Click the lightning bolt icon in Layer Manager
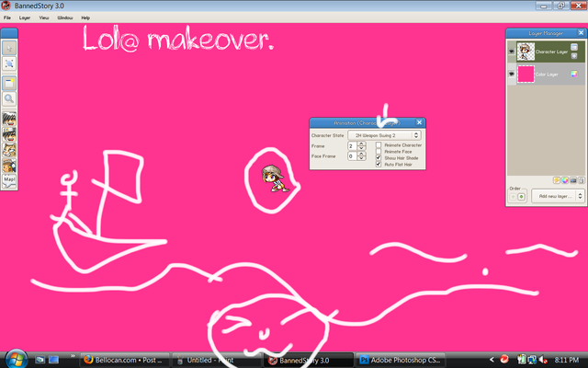The width and height of the screenshot is (588, 368). pos(557,180)
